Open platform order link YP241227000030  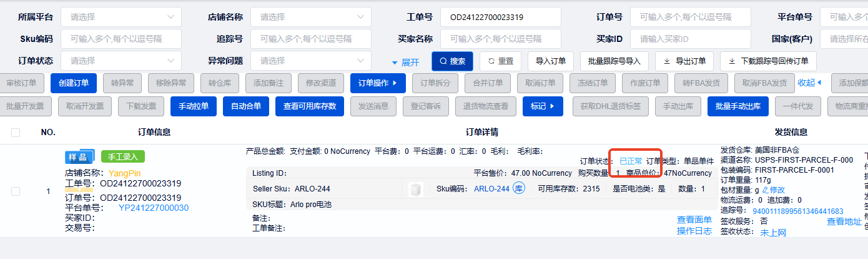pyautogui.click(x=154, y=208)
